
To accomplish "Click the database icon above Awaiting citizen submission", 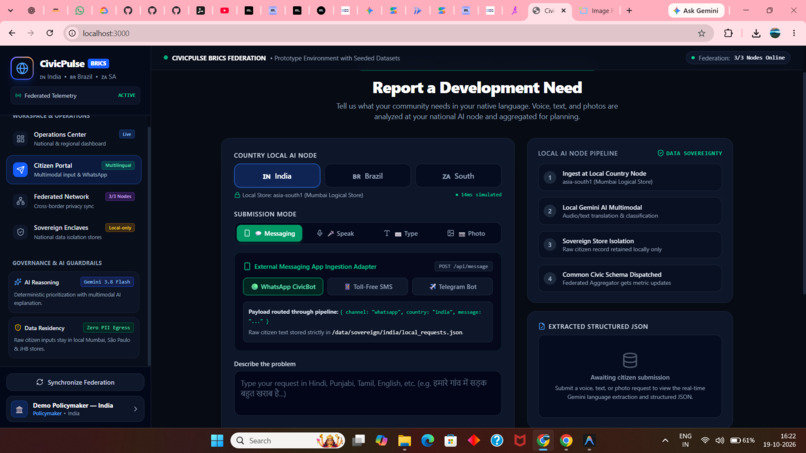I will [x=630, y=360].
